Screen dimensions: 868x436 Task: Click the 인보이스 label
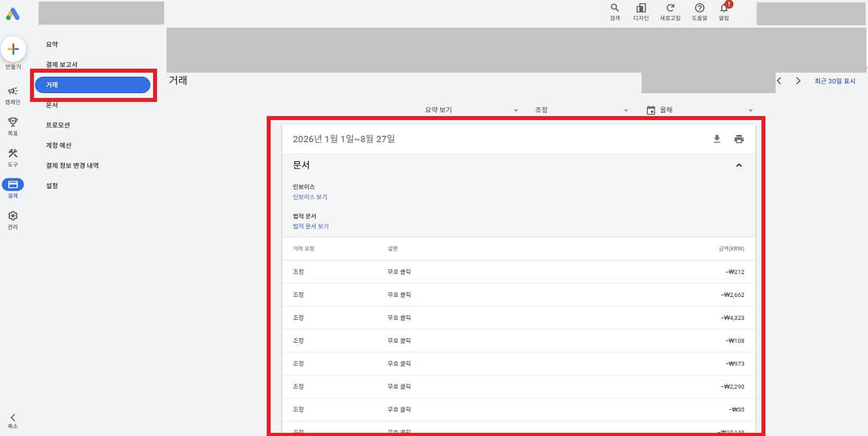(303, 187)
